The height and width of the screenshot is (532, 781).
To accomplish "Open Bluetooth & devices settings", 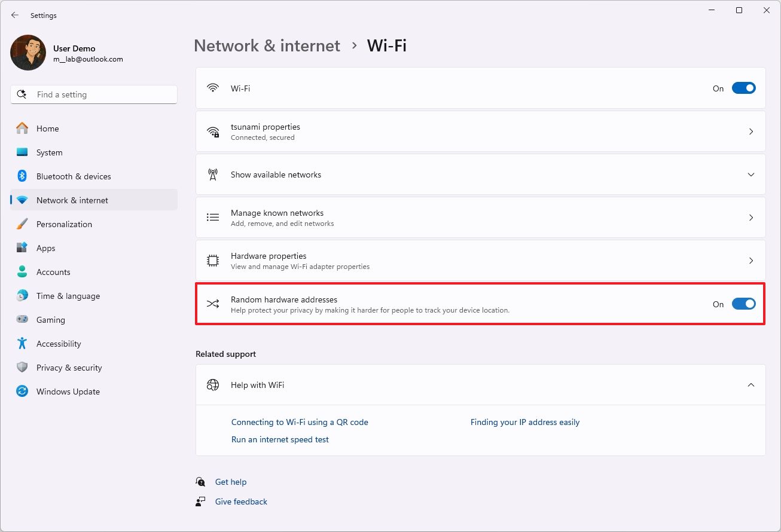I will point(74,176).
